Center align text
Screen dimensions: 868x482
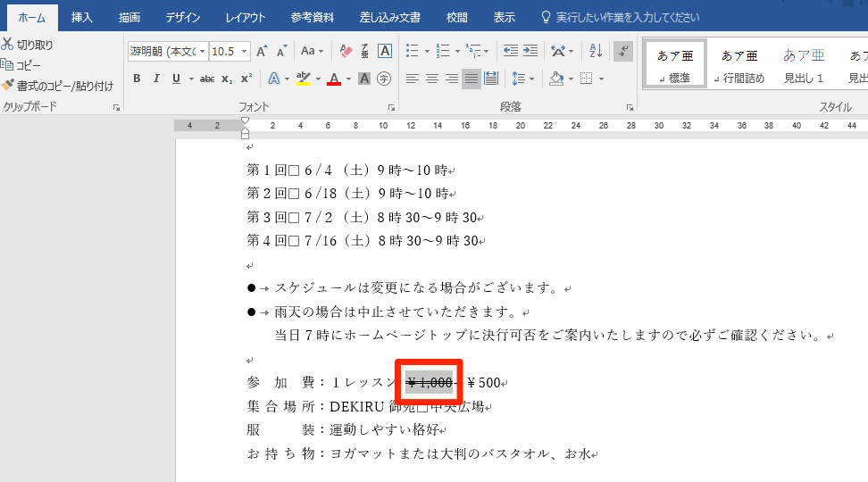pyautogui.click(x=432, y=79)
